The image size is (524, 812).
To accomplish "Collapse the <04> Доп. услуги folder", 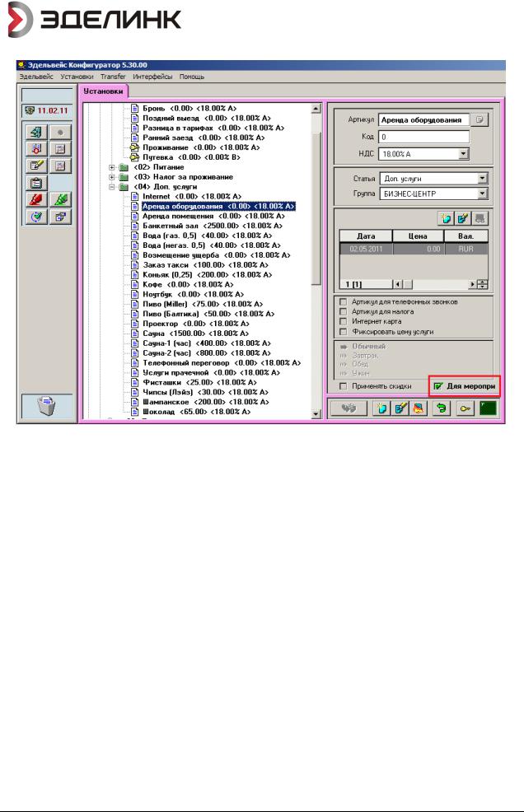I will point(112,187).
